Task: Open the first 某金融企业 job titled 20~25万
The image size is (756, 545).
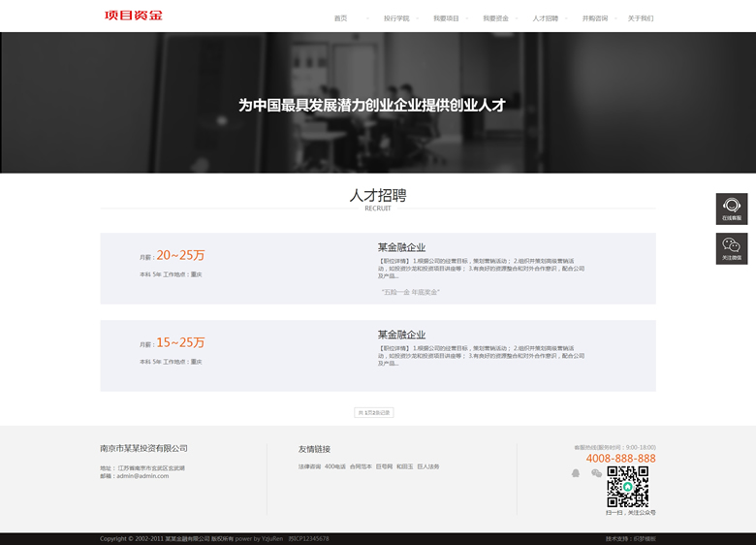Action: pyautogui.click(x=401, y=247)
